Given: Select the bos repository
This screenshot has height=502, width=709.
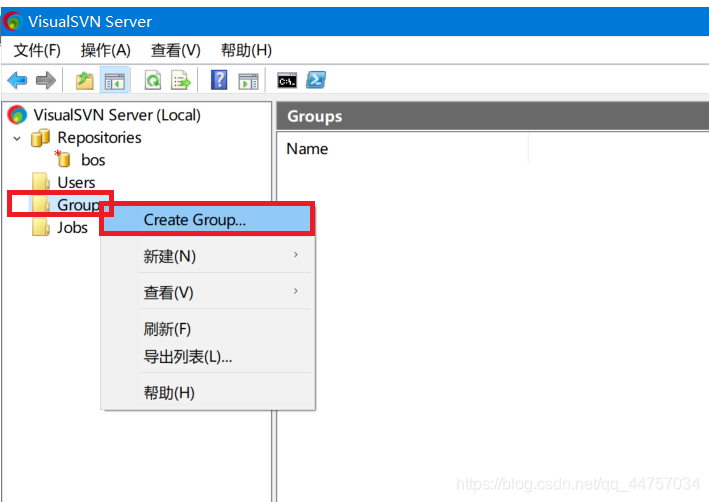Looking at the screenshot, I should click(93, 160).
